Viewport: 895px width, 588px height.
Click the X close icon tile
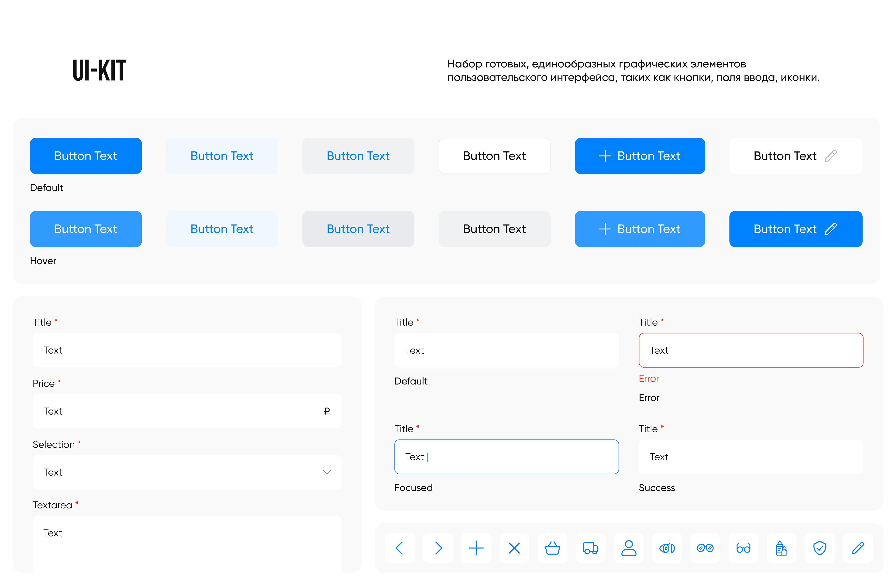tap(514, 548)
